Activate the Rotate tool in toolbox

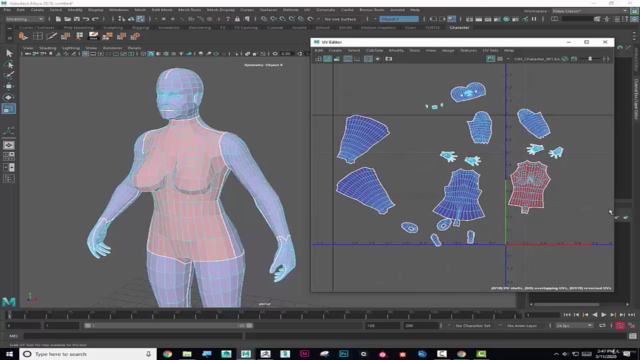pos(9,98)
